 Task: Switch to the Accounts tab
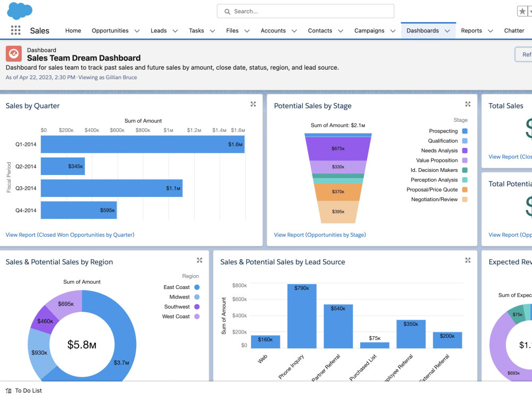[273, 30]
